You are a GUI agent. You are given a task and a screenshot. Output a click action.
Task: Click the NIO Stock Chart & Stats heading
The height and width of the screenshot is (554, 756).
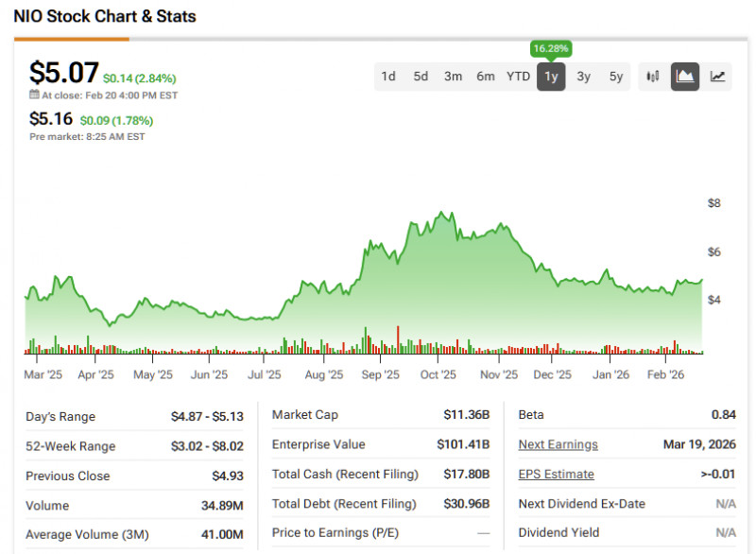pyautogui.click(x=105, y=17)
